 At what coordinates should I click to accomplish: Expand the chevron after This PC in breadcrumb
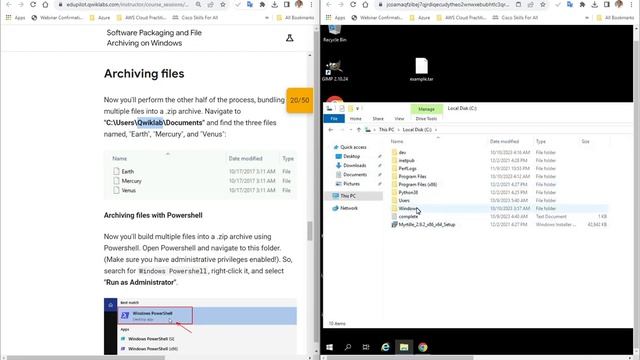[x=398, y=130]
